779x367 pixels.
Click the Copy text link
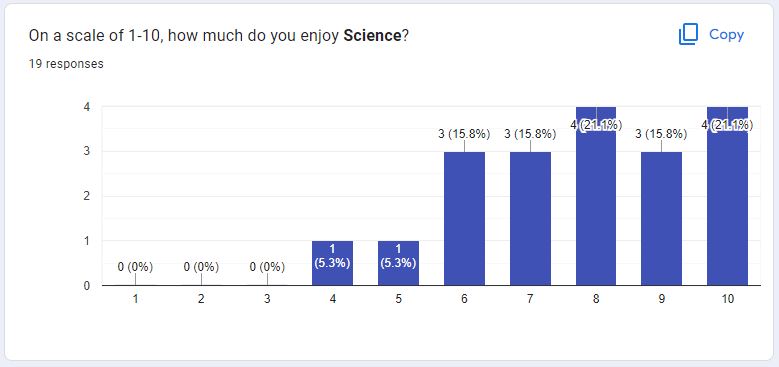coord(726,34)
